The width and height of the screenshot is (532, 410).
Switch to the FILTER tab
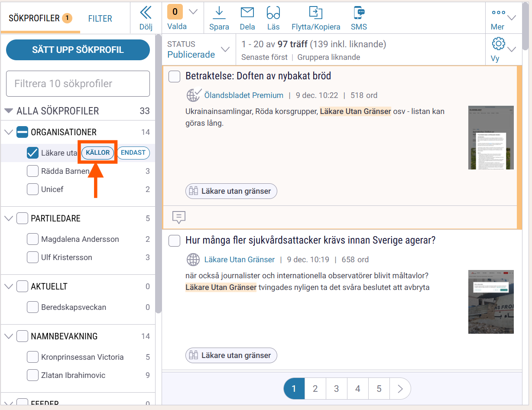point(100,19)
